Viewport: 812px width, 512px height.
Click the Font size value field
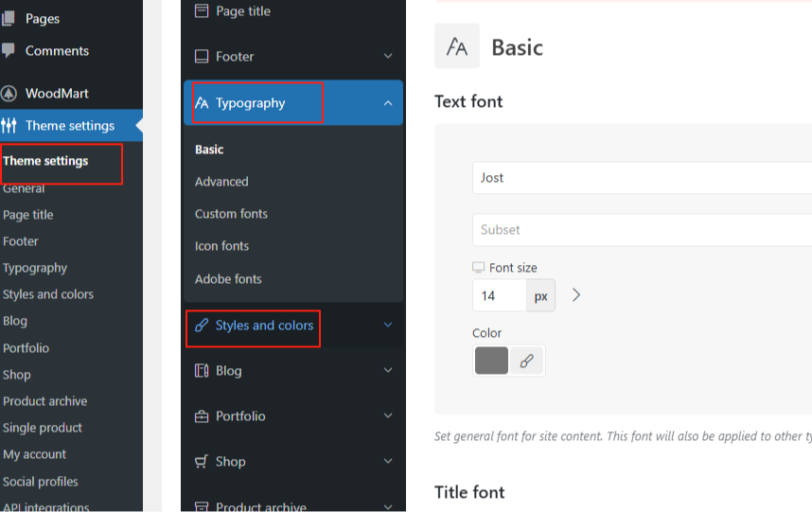(500, 295)
